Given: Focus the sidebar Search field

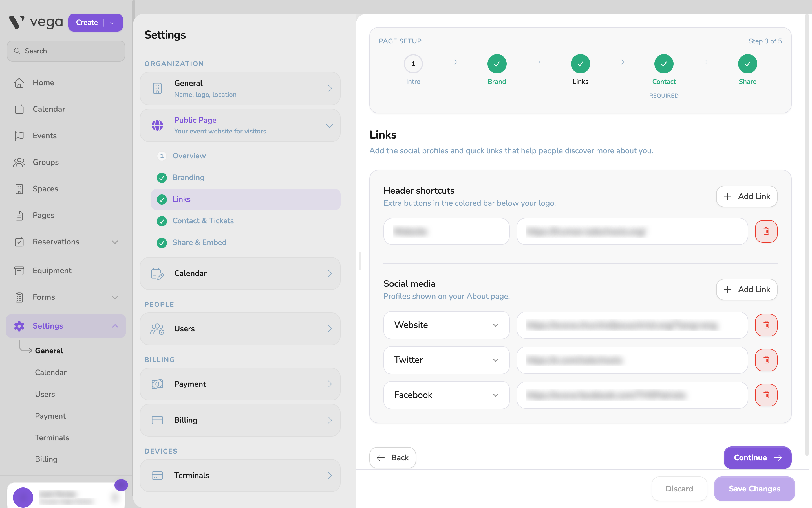Looking at the screenshot, I should [66, 51].
